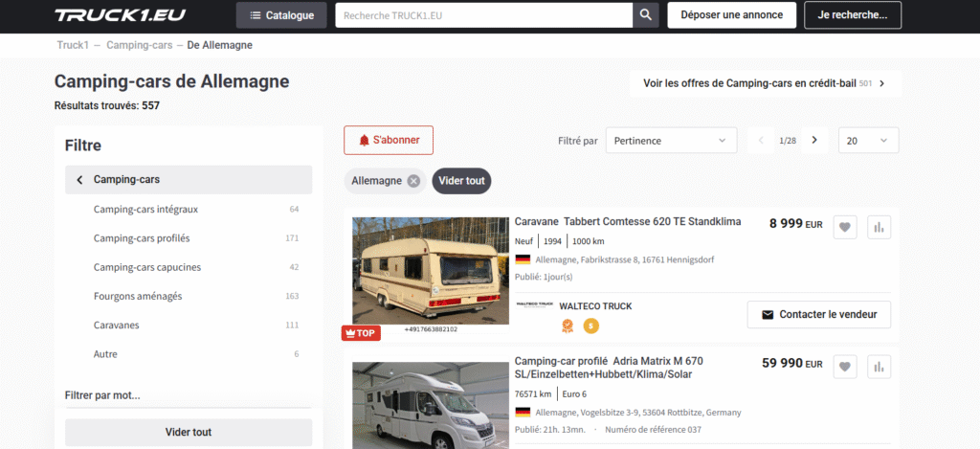Open the Tabbert caravan photo thumbnail
Screen dimensions: 980x449
[431, 271]
